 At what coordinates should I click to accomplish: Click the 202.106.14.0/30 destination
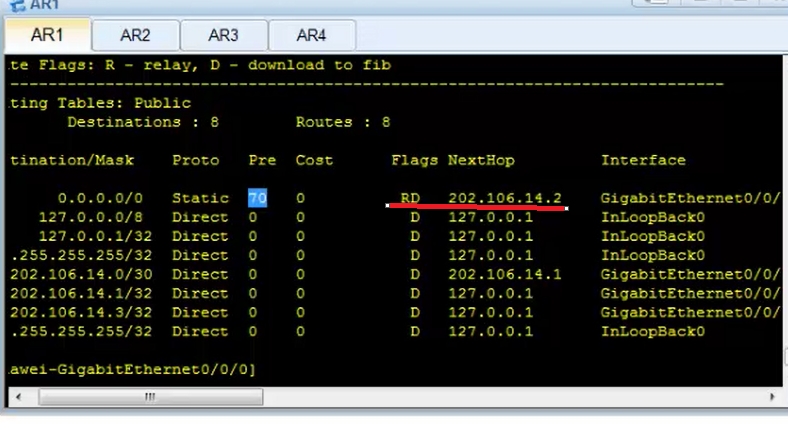[81, 274]
